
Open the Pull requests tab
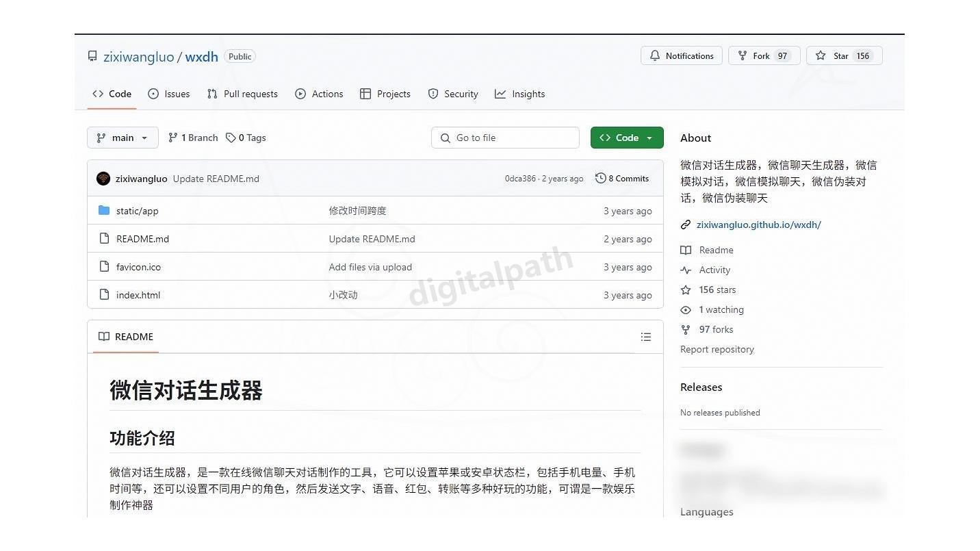click(x=242, y=94)
